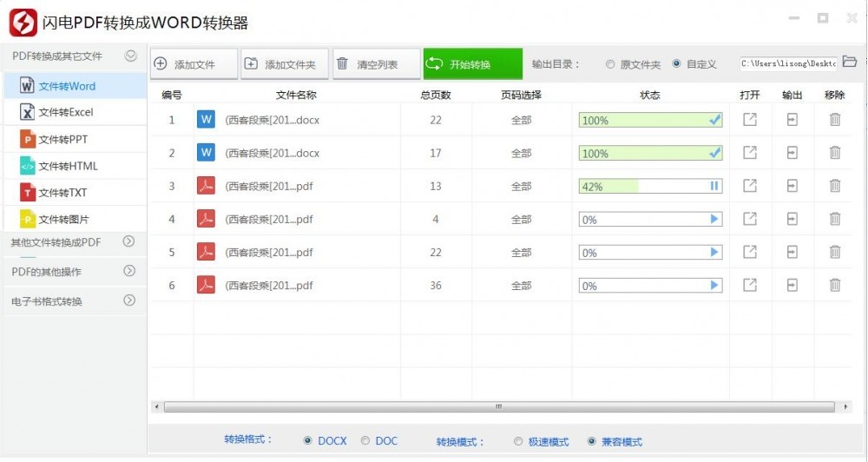This screenshot has width=868, height=462.
Task: Expand the 电子书格式转换 section
Action: (129, 300)
